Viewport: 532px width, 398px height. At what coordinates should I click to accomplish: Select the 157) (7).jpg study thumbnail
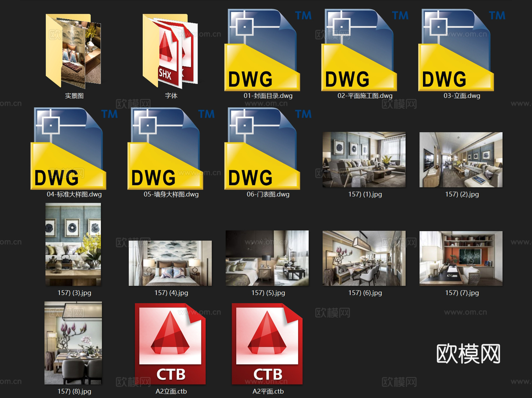click(461, 258)
